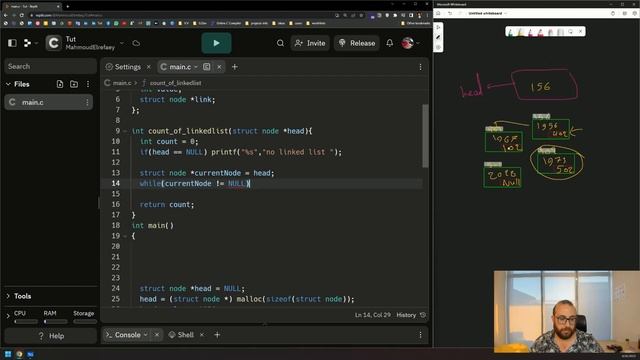640x360 pixels.
Task: Choose the select tool in Whiteboard sidebar
Action: pos(438,27)
